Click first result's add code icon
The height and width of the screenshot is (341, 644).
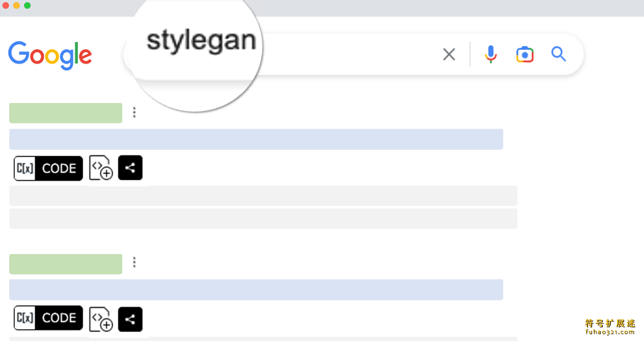tap(101, 168)
